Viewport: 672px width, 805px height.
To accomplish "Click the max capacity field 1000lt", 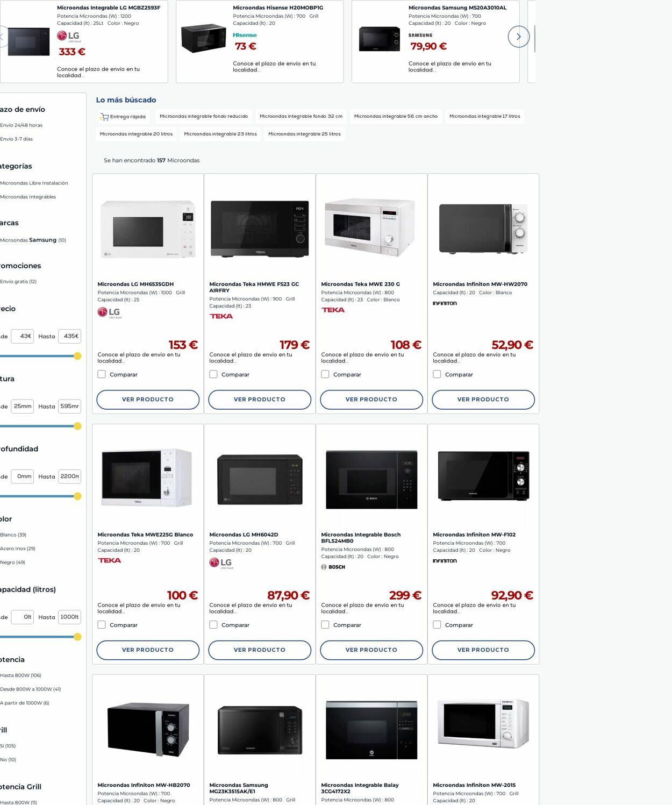I will tap(70, 617).
